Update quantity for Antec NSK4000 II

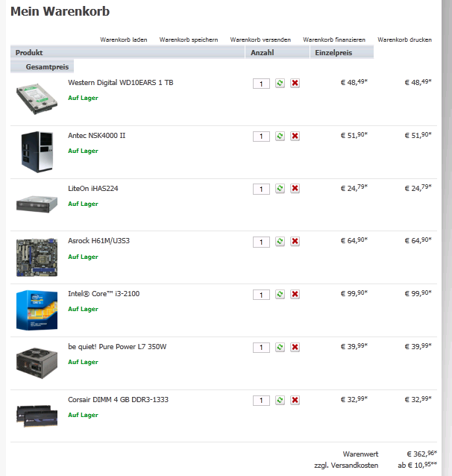pyautogui.click(x=280, y=136)
